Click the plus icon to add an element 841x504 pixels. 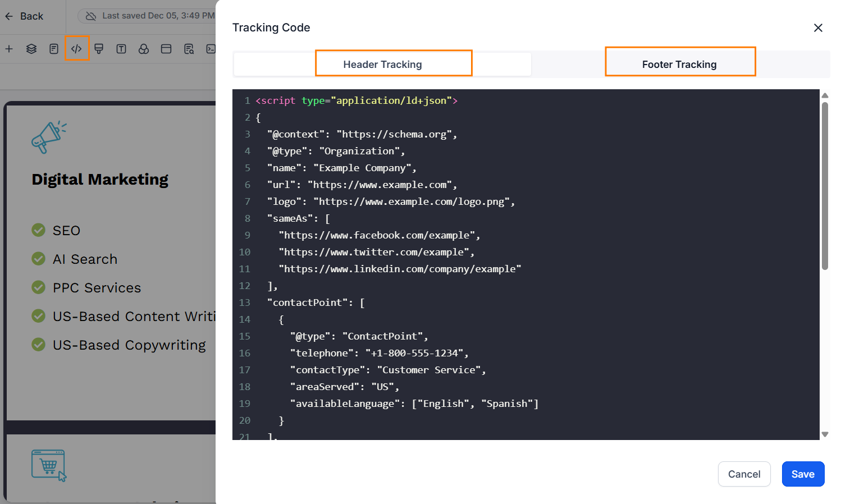(x=9, y=49)
